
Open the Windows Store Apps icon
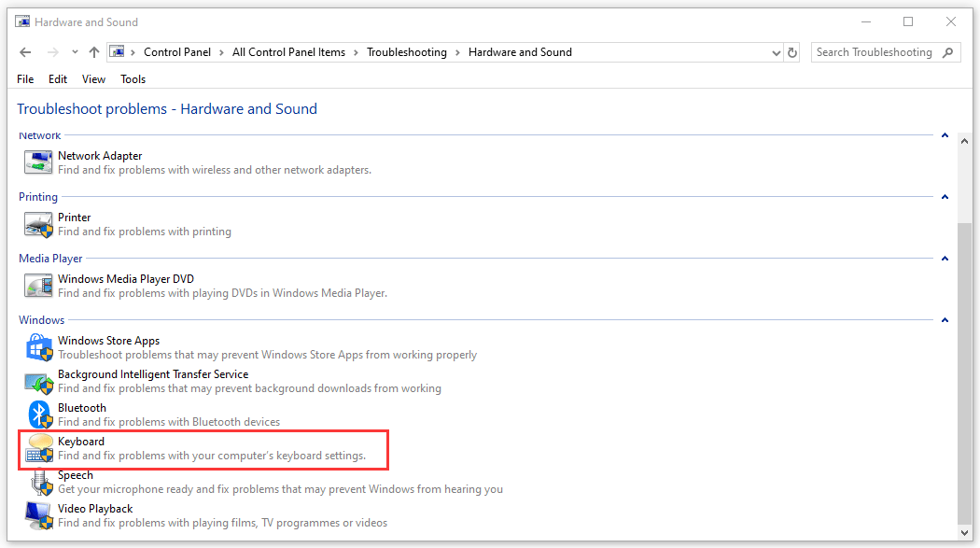pyautogui.click(x=39, y=347)
